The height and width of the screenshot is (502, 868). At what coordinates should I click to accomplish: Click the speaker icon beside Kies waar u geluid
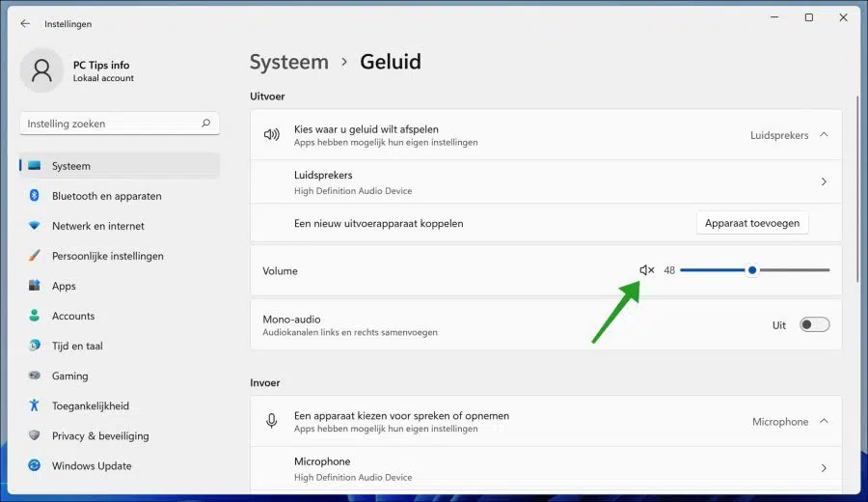(x=271, y=134)
